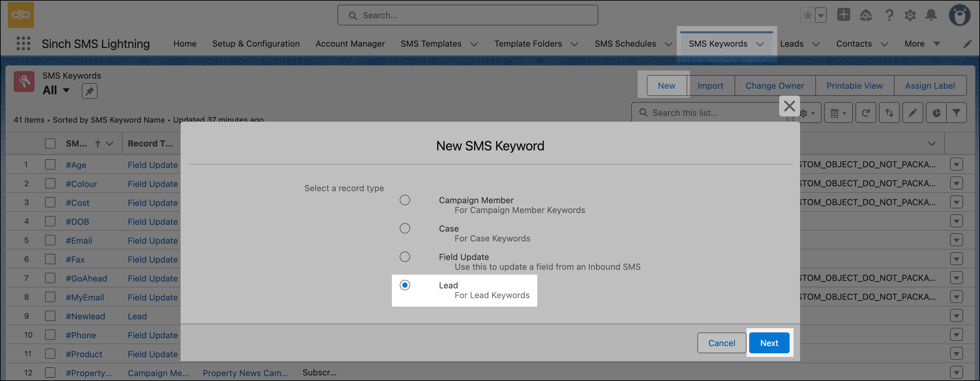This screenshot has width=980, height=381.
Task: Refresh the list view
Action: coord(866,113)
